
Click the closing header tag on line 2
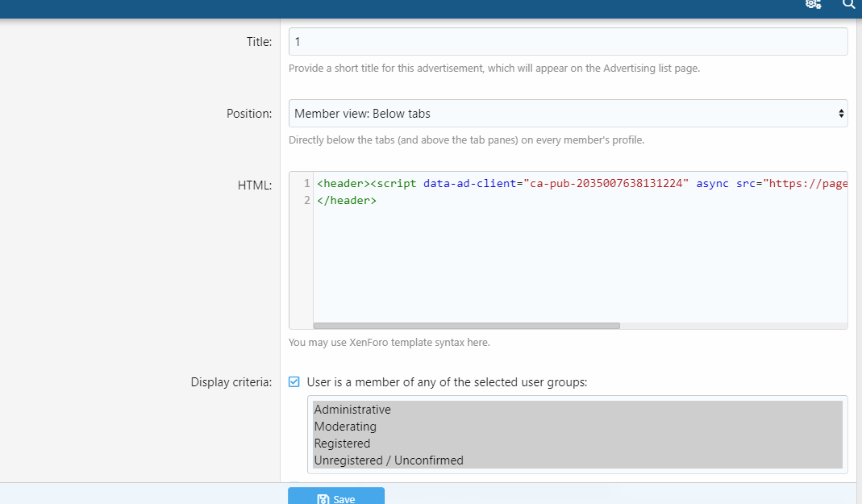point(347,200)
